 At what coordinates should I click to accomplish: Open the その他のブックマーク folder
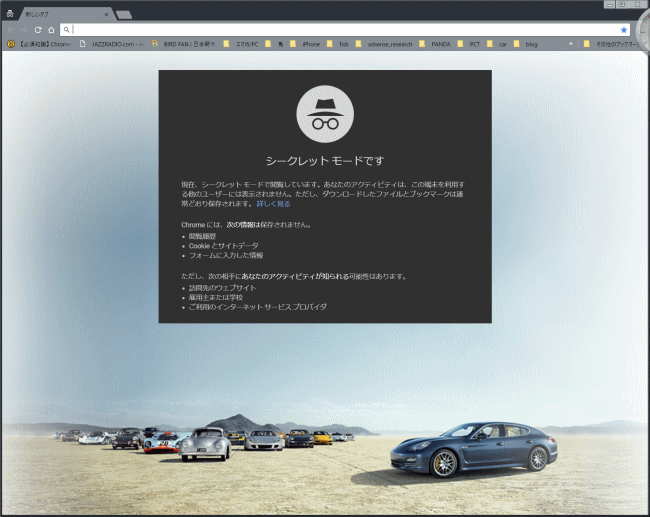tap(613, 44)
